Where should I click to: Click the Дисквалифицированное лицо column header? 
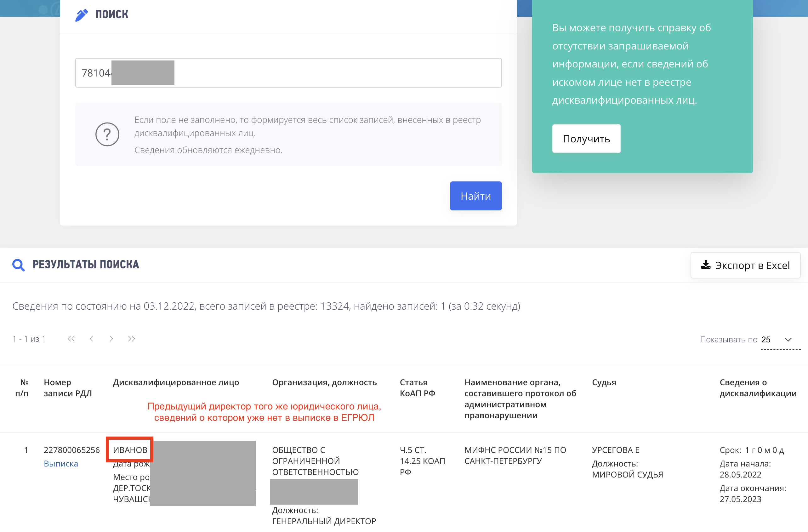[x=176, y=382]
